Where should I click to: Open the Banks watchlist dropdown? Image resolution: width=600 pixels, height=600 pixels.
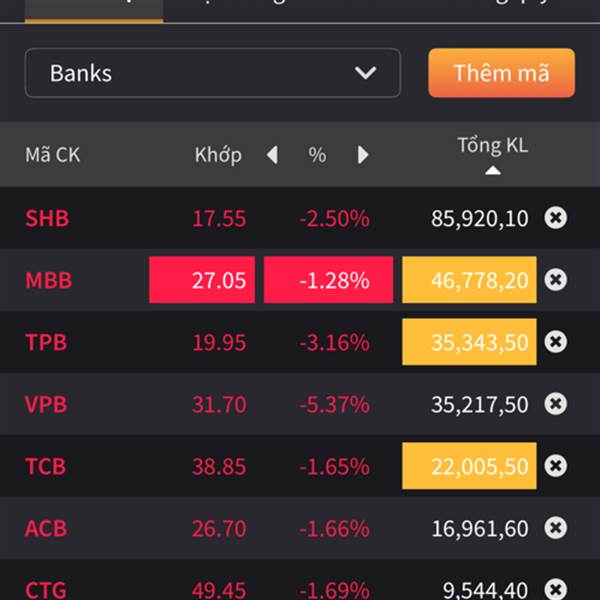coord(213,73)
